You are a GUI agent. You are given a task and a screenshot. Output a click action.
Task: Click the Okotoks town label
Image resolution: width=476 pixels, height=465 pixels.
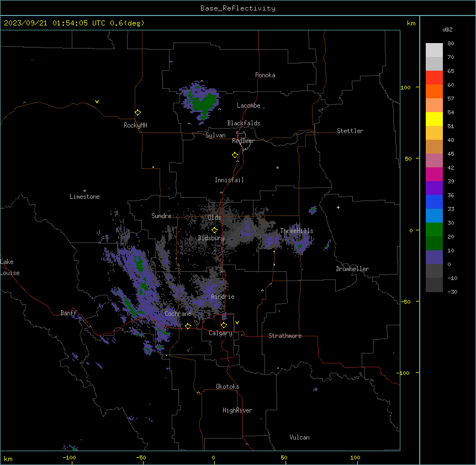(x=228, y=387)
